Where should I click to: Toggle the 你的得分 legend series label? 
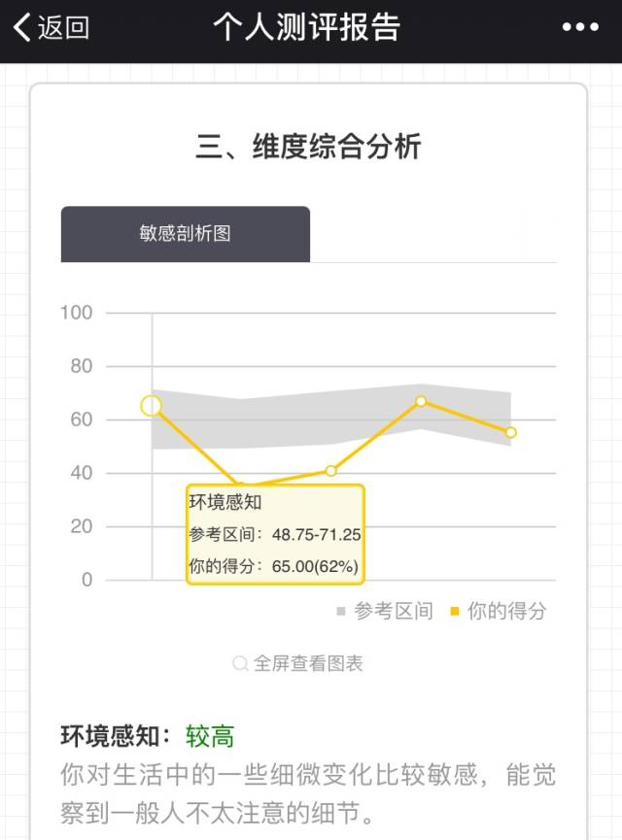[x=507, y=612]
